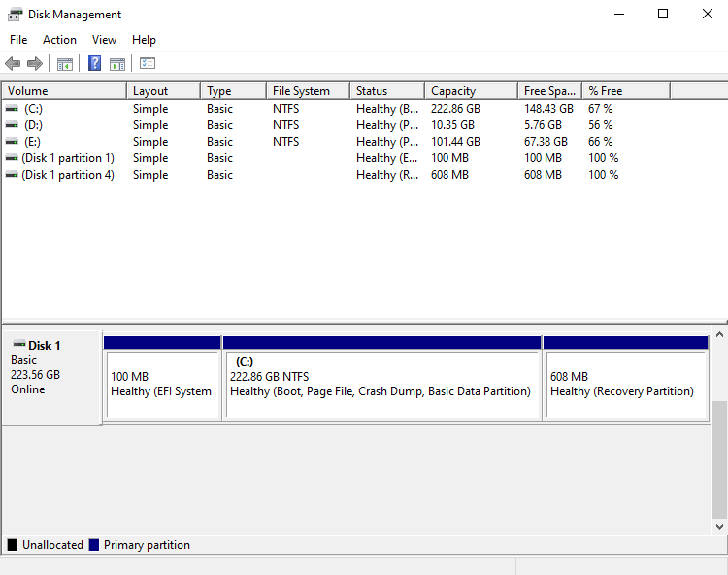The height and width of the screenshot is (575, 728).
Task: Click the 67 % free cell
Action: [600, 109]
